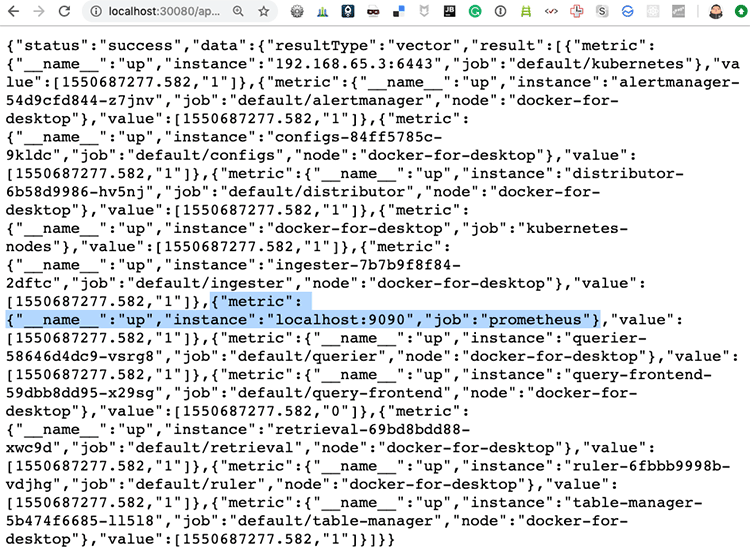Click the "resultType" key
This screenshot has height=550, width=750.
click(x=322, y=45)
